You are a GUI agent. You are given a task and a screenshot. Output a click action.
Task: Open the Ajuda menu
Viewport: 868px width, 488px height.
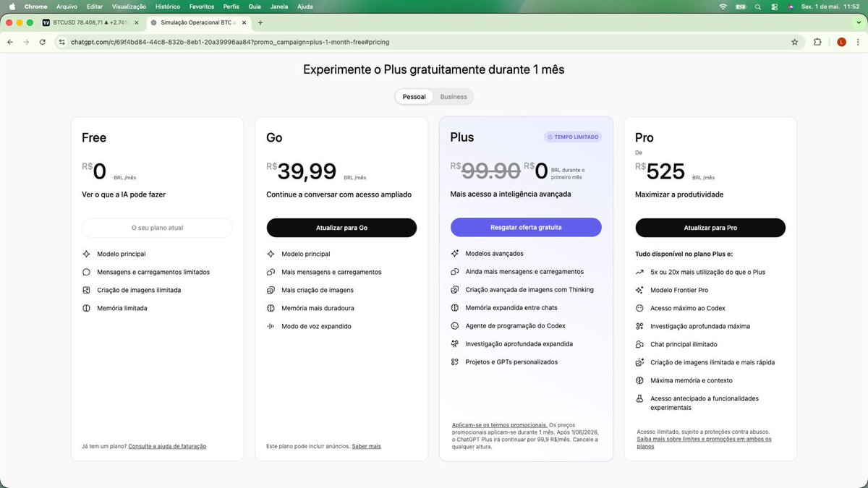305,7
